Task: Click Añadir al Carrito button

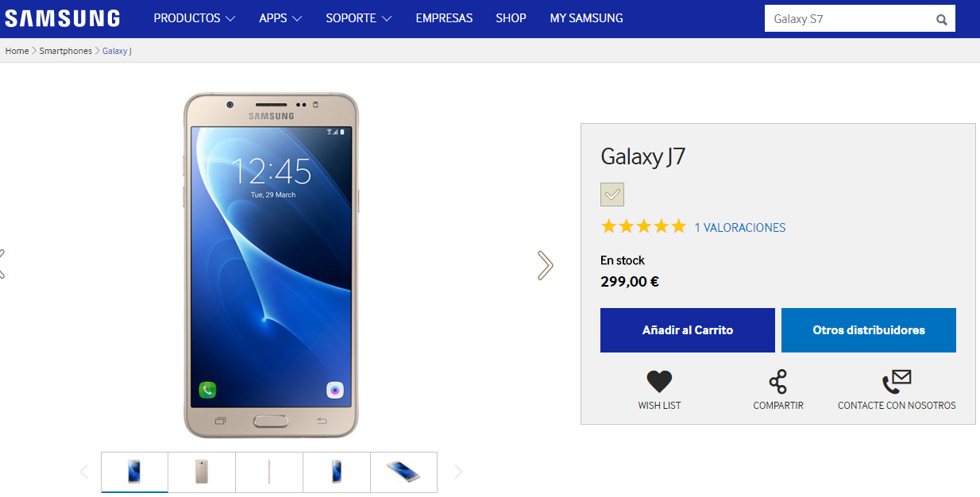Action: pos(688,330)
